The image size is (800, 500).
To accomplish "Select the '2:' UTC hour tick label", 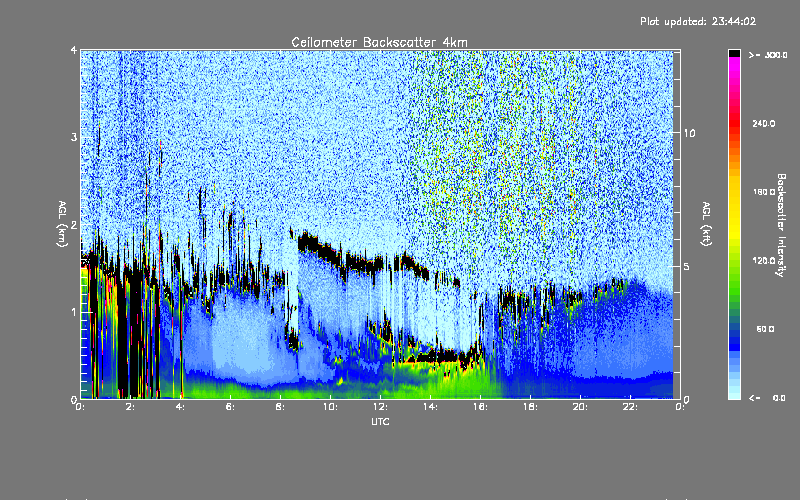I will (x=131, y=407).
